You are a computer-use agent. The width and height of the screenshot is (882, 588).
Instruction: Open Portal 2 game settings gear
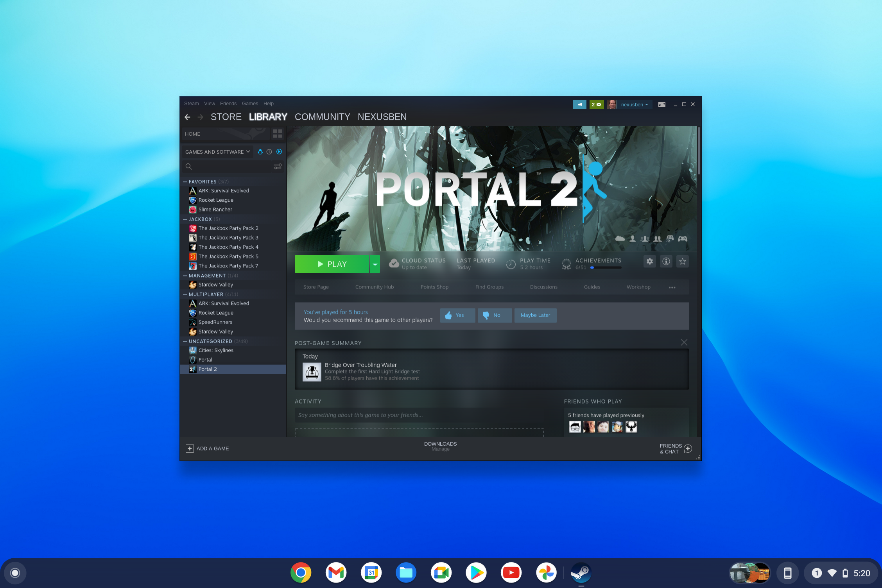coord(649,261)
